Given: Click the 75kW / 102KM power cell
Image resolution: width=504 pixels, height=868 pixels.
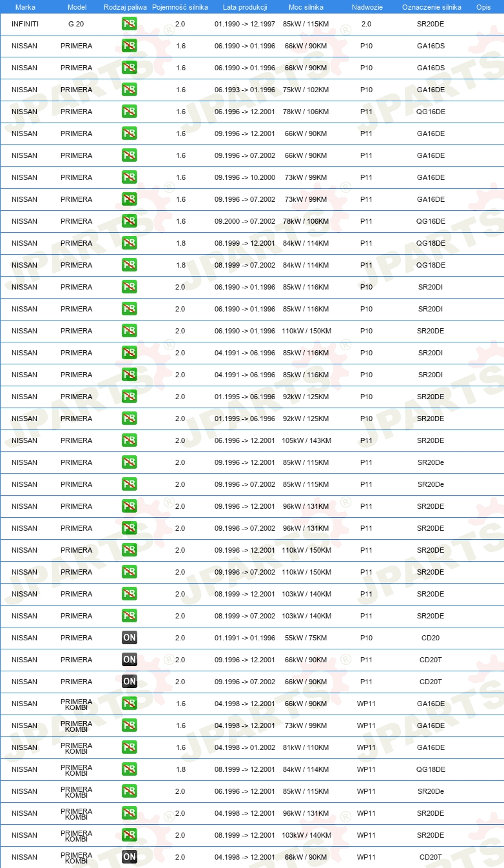Looking at the screenshot, I should (x=305, y=90).
